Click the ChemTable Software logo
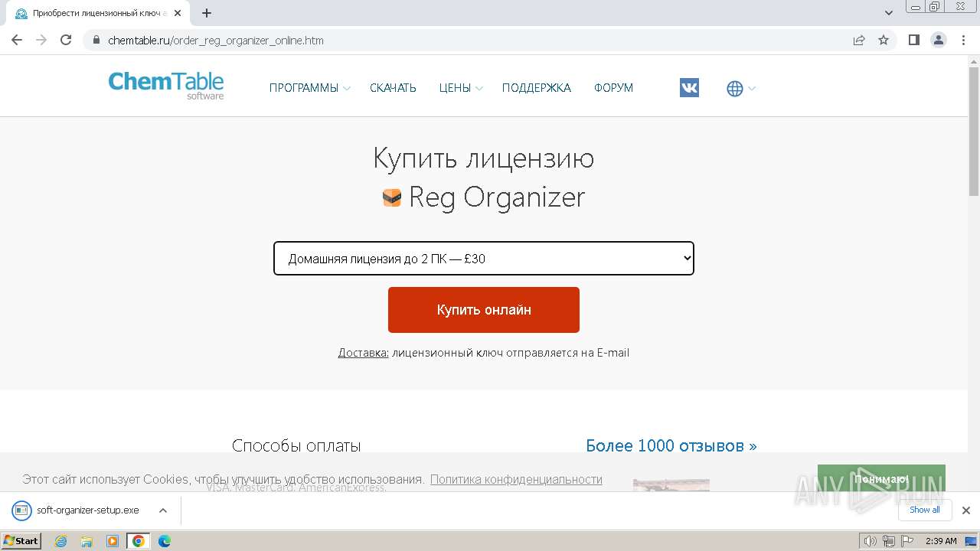This screenshot has height=551, width=980. [166, 85]
